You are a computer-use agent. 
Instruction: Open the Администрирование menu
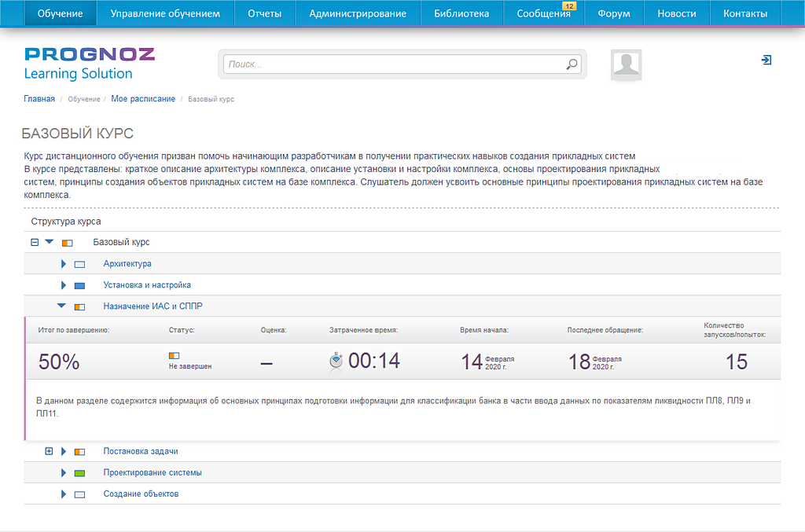pos(358,13)
